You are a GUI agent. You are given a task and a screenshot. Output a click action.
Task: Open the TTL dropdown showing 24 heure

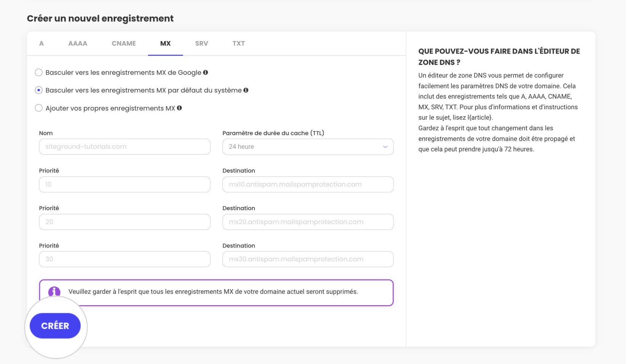tap(308, 147)
